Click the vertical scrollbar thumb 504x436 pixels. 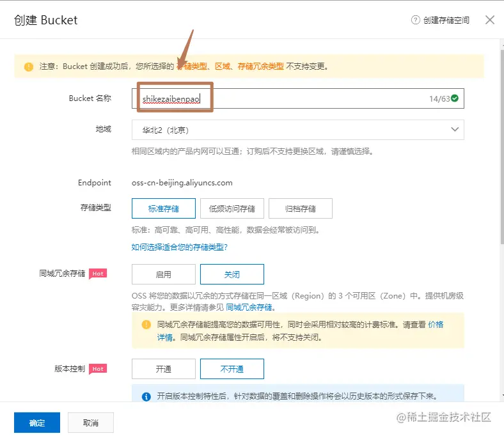click(x=502, y=146)
